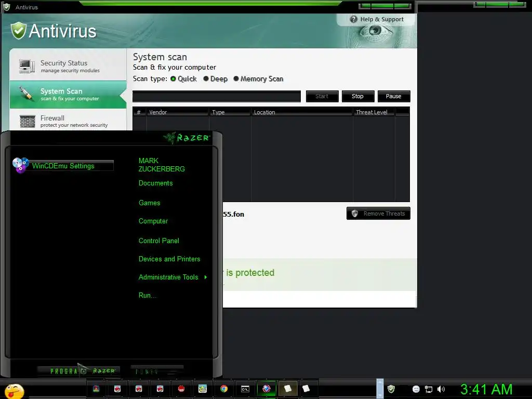532x399 pixels.
Task: Open Control Panel from Start menu
Action: click(159, 241)
